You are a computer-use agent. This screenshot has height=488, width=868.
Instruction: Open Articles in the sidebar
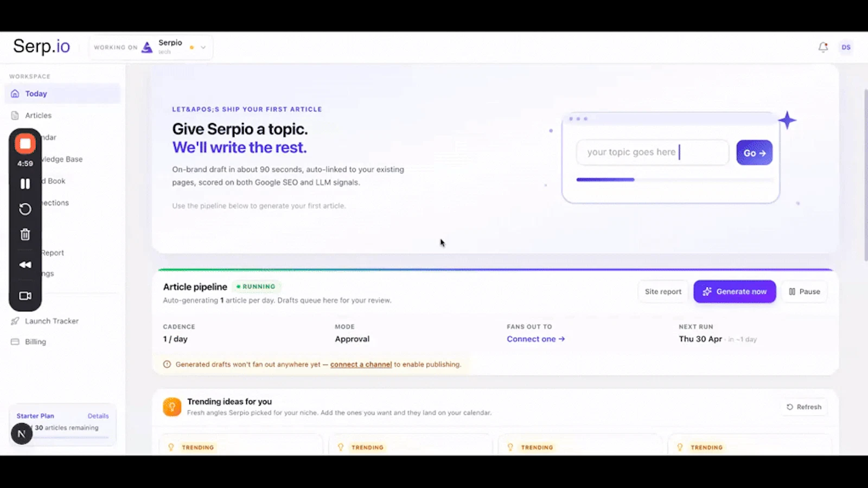(x=62, y=115)
